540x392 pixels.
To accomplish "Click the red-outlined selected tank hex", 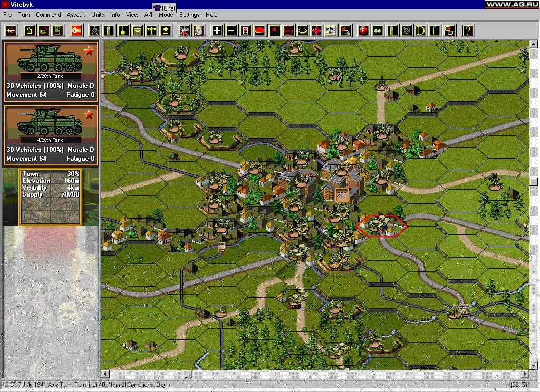I will (x=382, y=226).
